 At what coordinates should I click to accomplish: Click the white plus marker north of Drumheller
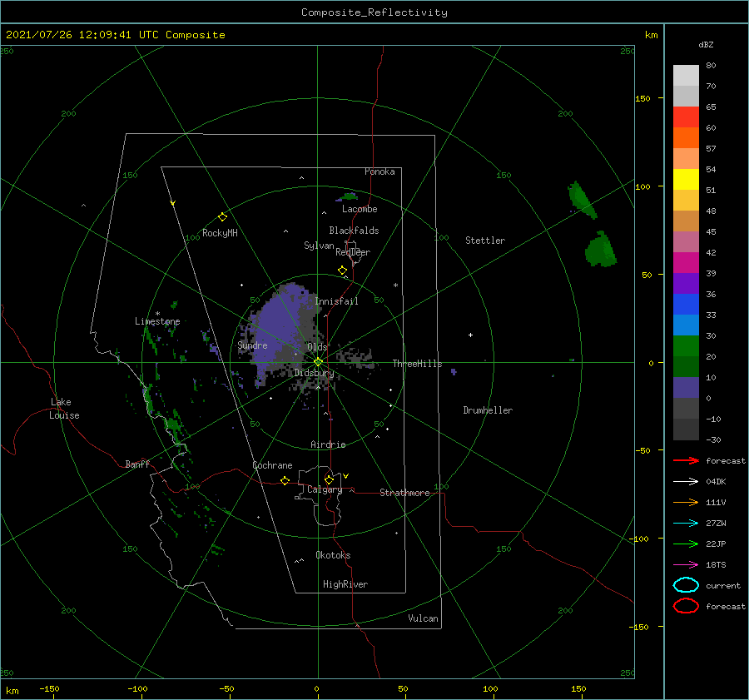click(470, 335)
